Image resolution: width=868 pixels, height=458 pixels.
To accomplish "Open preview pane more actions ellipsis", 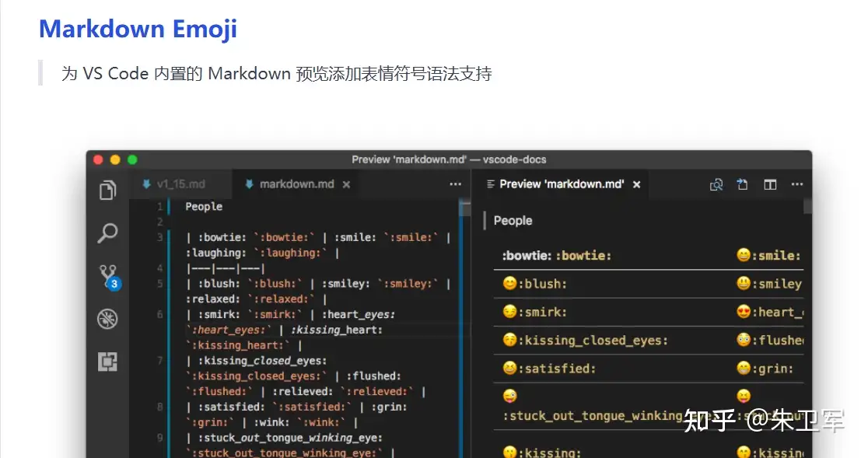I will [x=797, y=184].
